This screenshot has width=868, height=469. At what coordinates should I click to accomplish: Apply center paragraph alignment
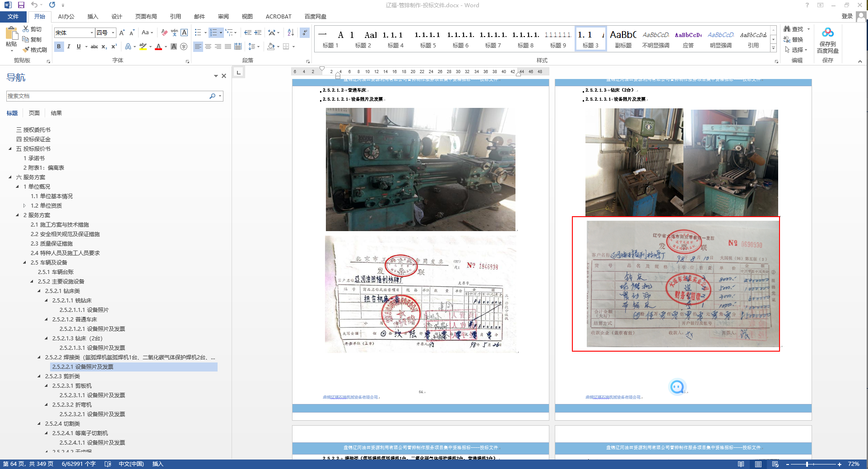208,46
